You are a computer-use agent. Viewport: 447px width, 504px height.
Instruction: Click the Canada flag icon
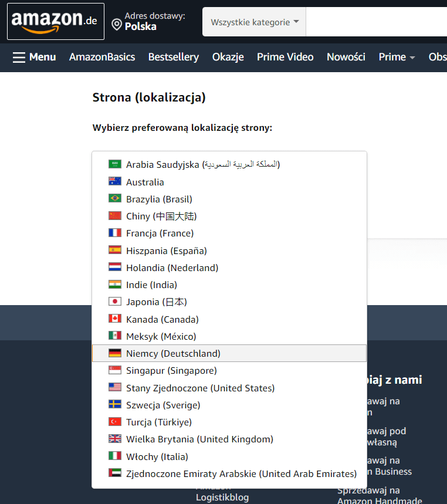pos(115,319)
